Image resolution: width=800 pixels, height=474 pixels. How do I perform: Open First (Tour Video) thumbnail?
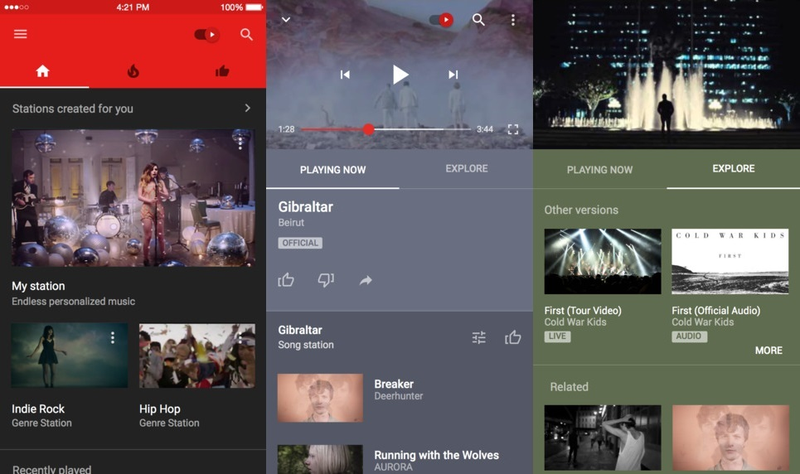coord(603,261)
